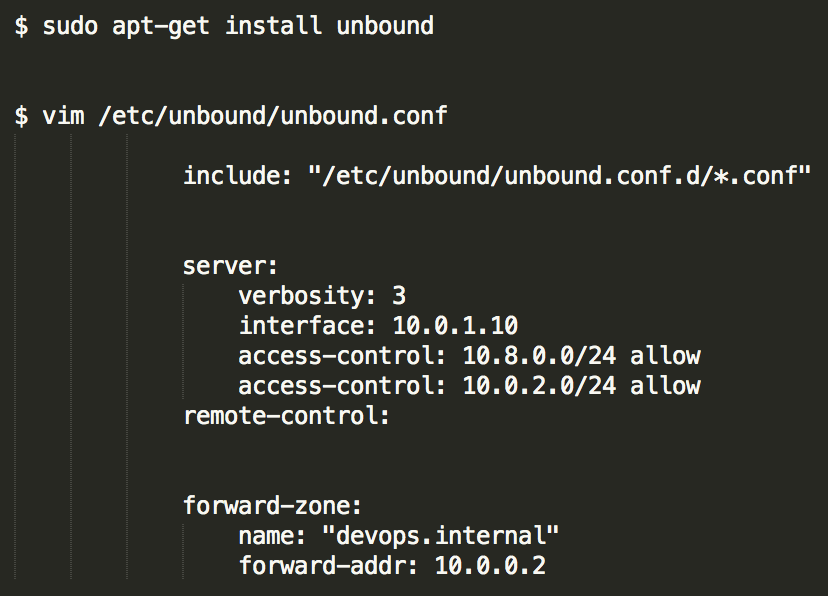Screen dimensions: 828x596
Task: Click the 10.8.0.0/24 subnet value
Action: [x=539, y=356]
